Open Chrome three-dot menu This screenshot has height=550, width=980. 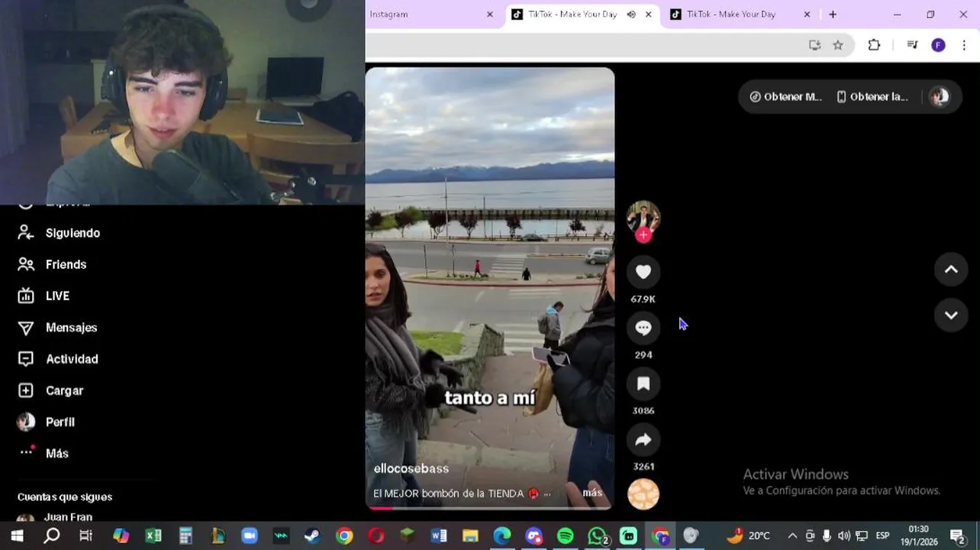(964, 45)
